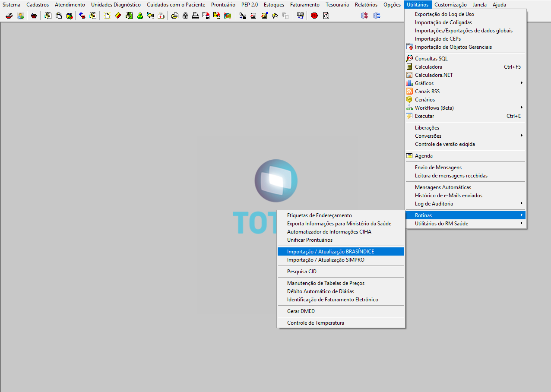Click the blank new page icon
Viewport: 551px width, 392px height.
[107, 16]
